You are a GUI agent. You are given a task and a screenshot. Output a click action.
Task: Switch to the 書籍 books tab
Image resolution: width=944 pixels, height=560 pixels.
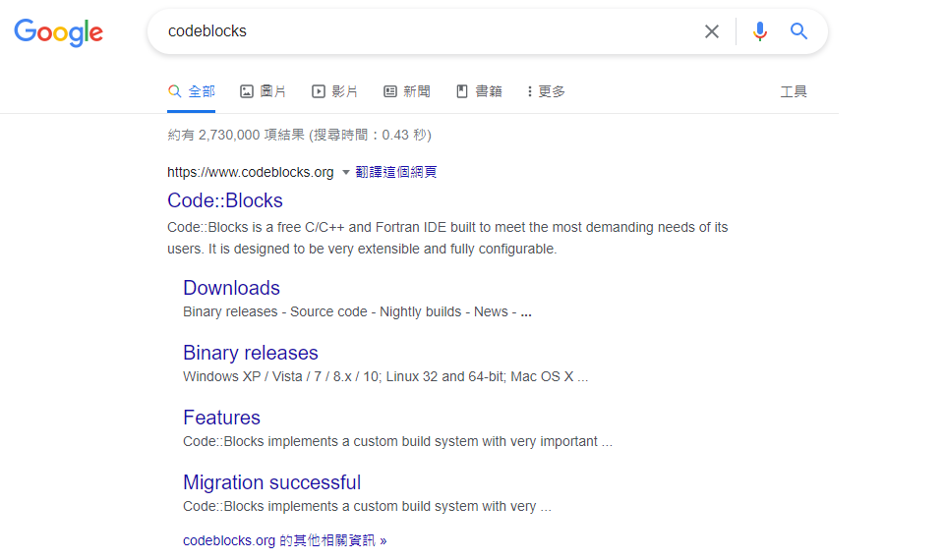point(479,91)
